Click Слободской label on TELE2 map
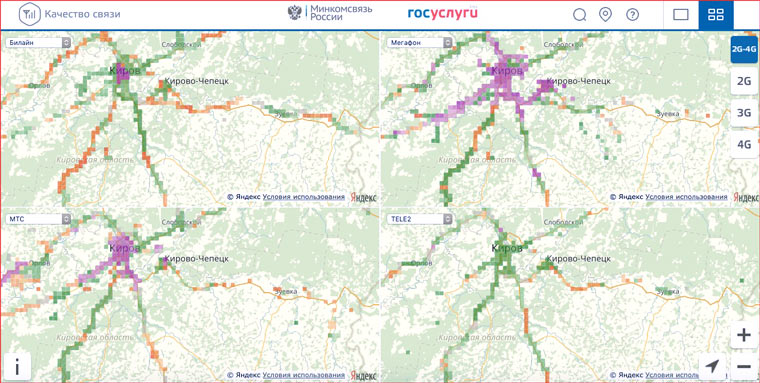The width and height of the screenshot is (760, 383). click(x=564, y=222)
